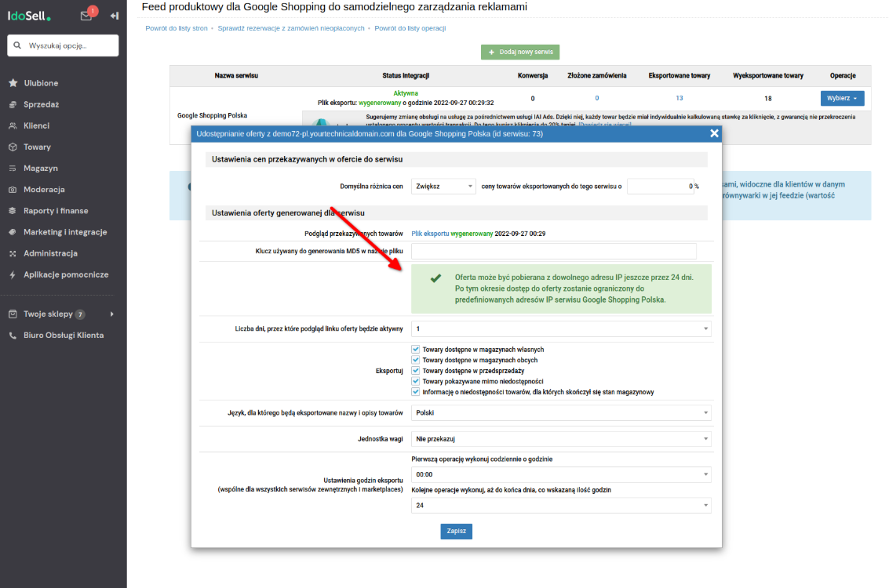This screenshot has width=889, height=588.
Task: Click the Twoje sklepy count badge 7
Action: (81, 314)
